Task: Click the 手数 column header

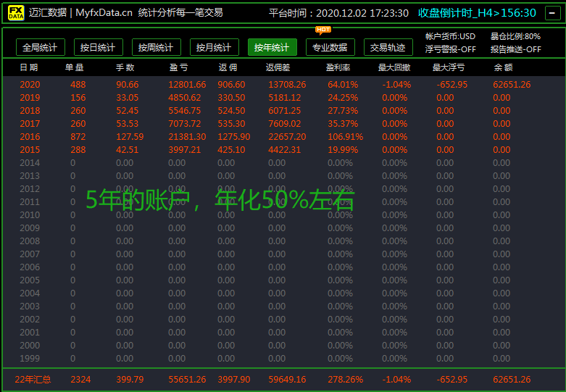Action: coord(125,67)
